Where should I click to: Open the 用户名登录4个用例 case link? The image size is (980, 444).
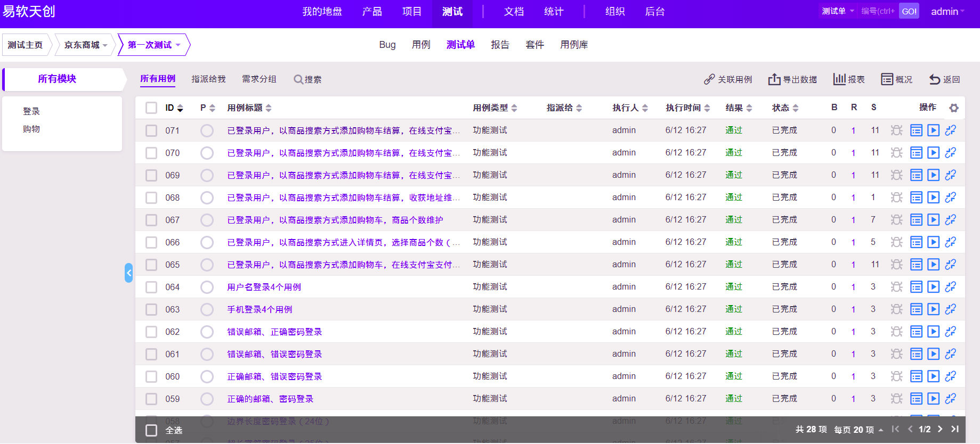click(264, 287)
